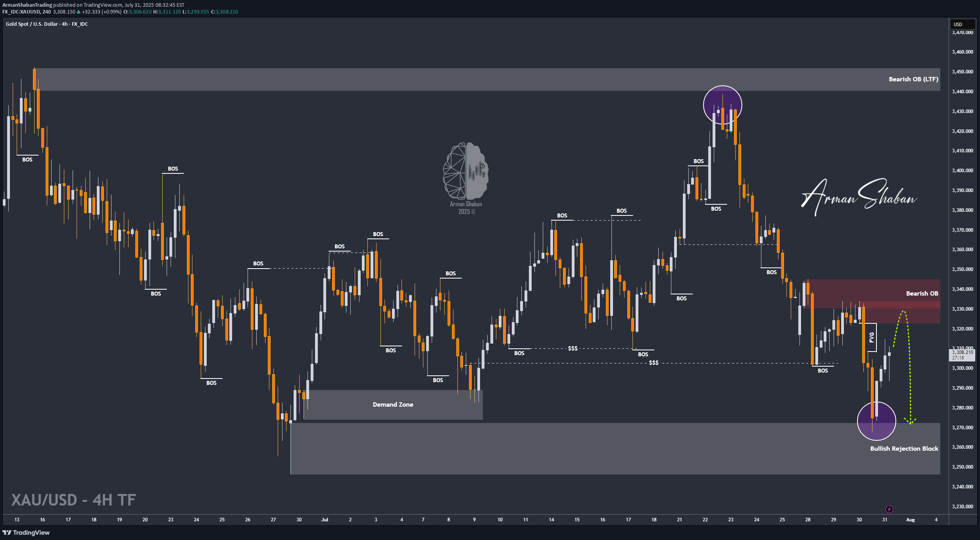Image resolution: width=980 pixels, height=540 pixels.
Task: Select the Bullish Rejection Block label
Action: click(x=904, y=448)
